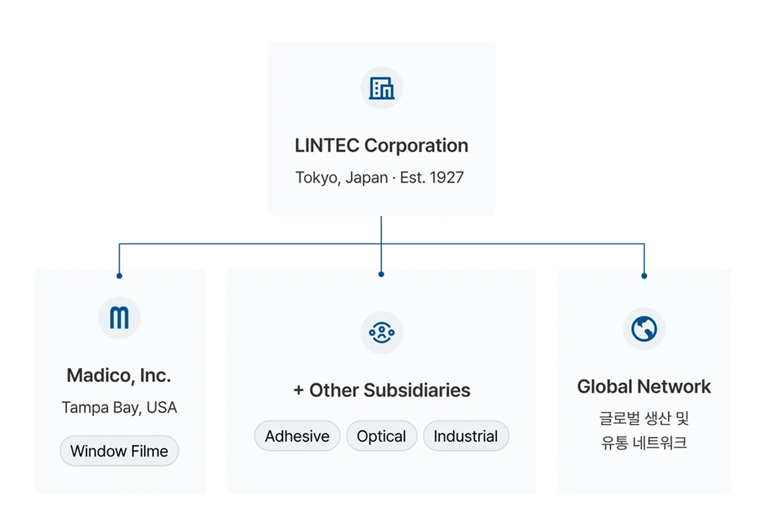This screenshot has width=781, height=532.
Task: Click the 유통 네트워크 text line
Action: pos(644,442)
